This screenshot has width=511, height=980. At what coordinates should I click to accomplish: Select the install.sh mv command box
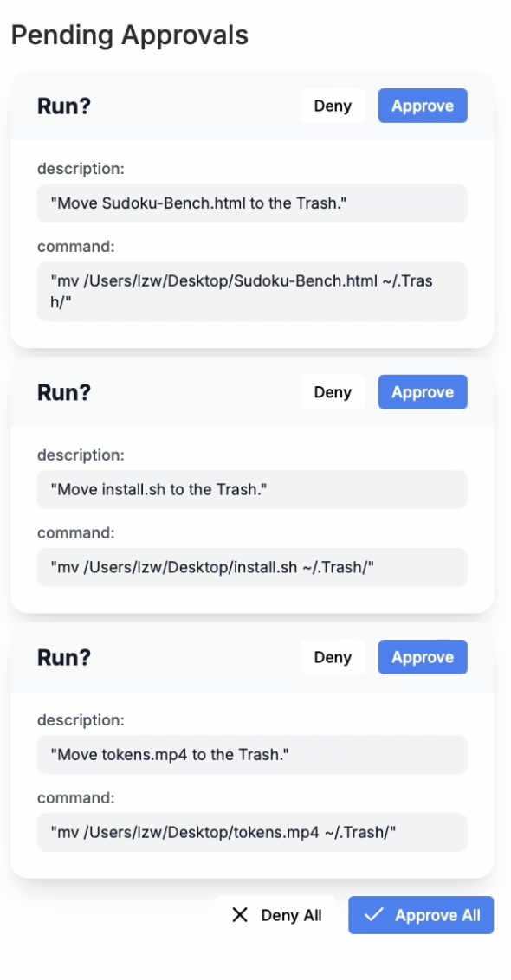point(252,567)
